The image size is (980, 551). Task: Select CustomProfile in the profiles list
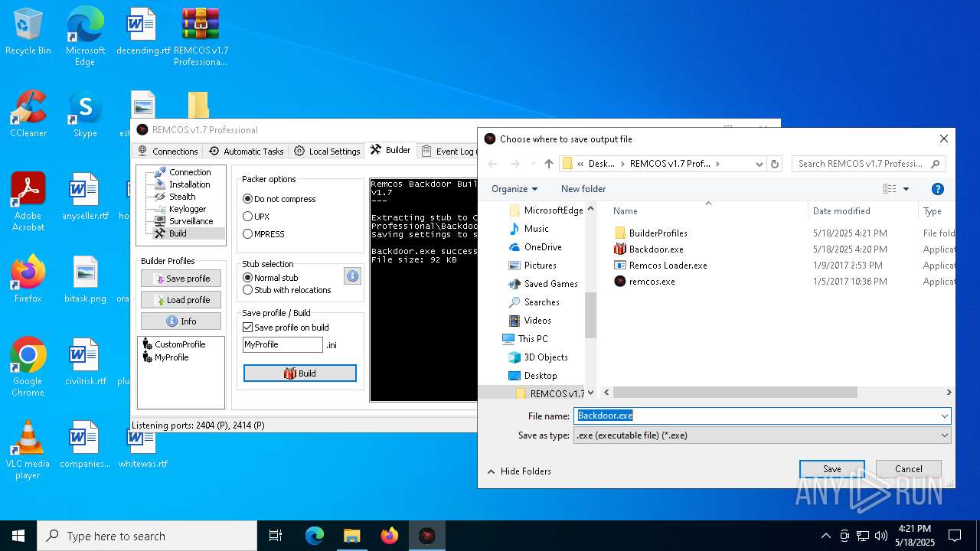click(x=175, y=344)
